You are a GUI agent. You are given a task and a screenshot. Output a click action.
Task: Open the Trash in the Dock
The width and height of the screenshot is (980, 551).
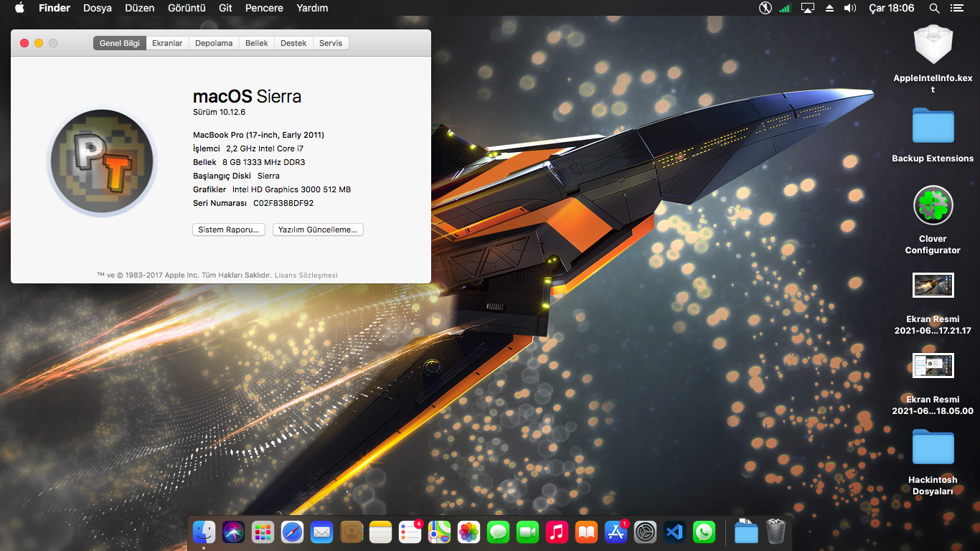pos(776,532)
